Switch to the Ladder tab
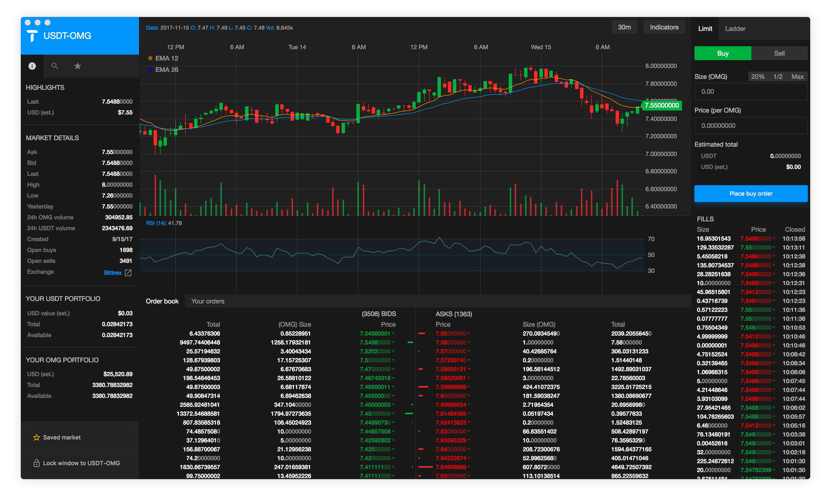Screen dimensions: 831x504 coord(735,29)
